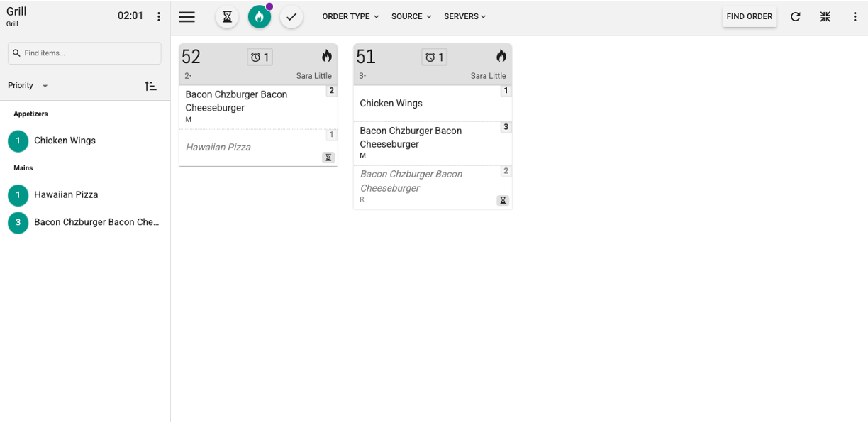Click the Find items search field

click(x=85, y=53)
